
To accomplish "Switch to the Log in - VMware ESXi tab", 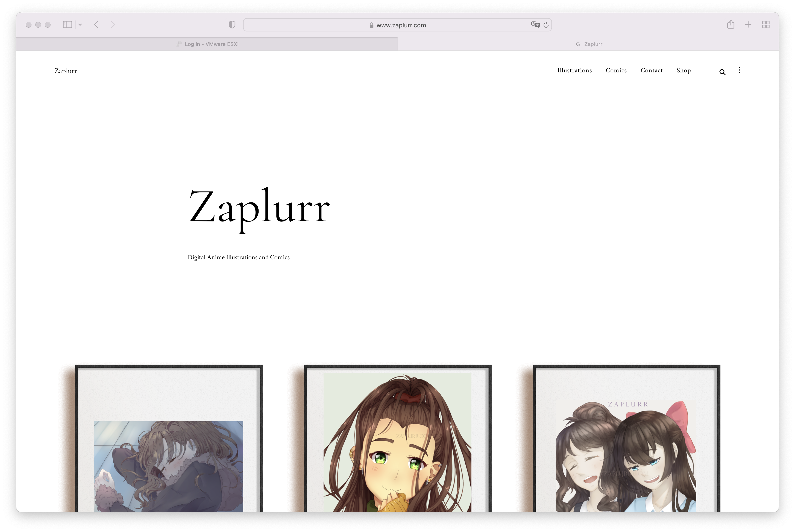I will [207, 44].
